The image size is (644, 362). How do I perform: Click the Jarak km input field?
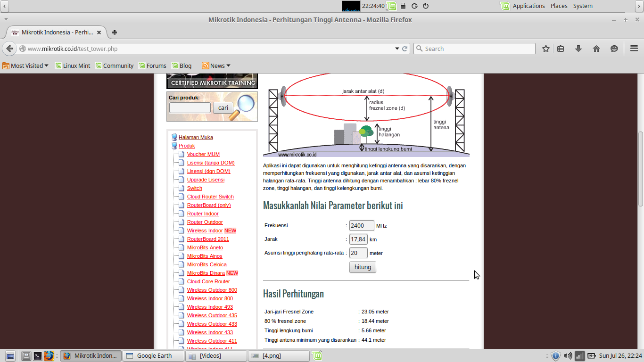358,239
